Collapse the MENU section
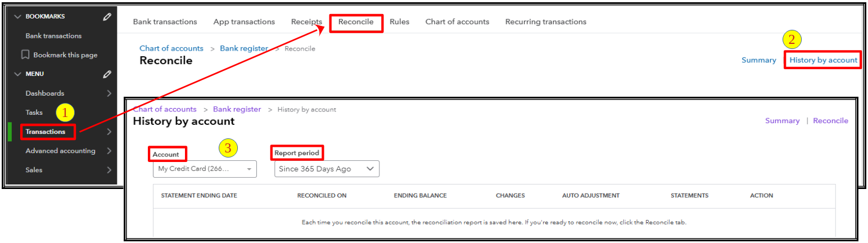This screenshot has height=243, width=868. (17, 74)
